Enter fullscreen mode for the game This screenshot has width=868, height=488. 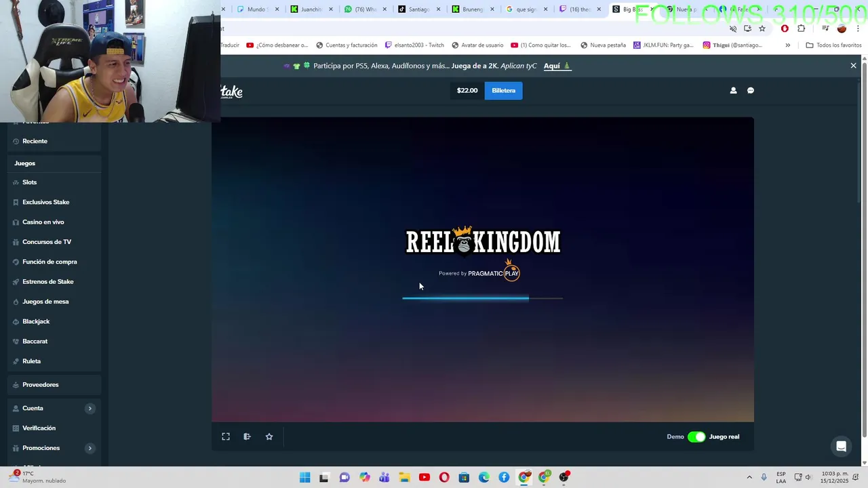point(226,436)
